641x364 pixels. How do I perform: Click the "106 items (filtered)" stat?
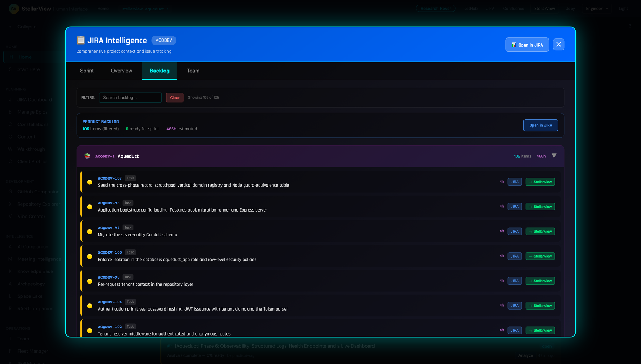click(x=101, y=129)
